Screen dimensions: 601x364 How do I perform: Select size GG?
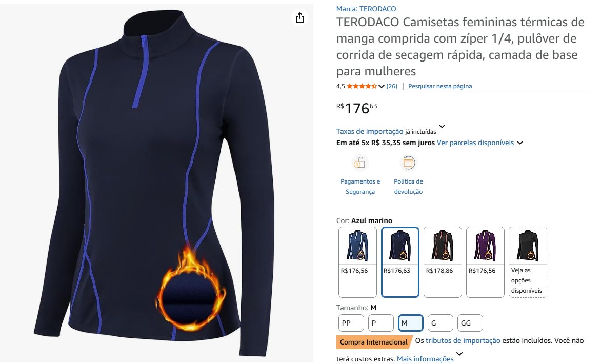click(x=470, y=323)
